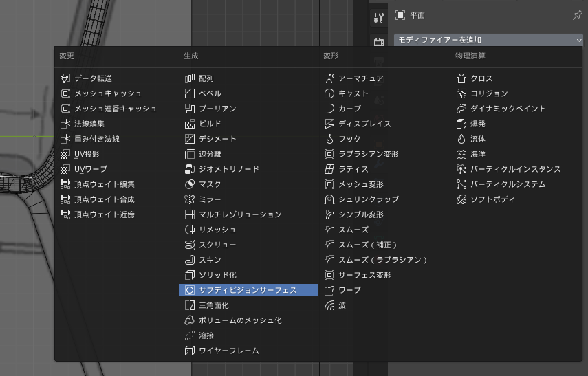The width and height of the screenshot is (588, 376).
Task: Click the ソフトボディ modifier icon
Action: click(461, 199)
